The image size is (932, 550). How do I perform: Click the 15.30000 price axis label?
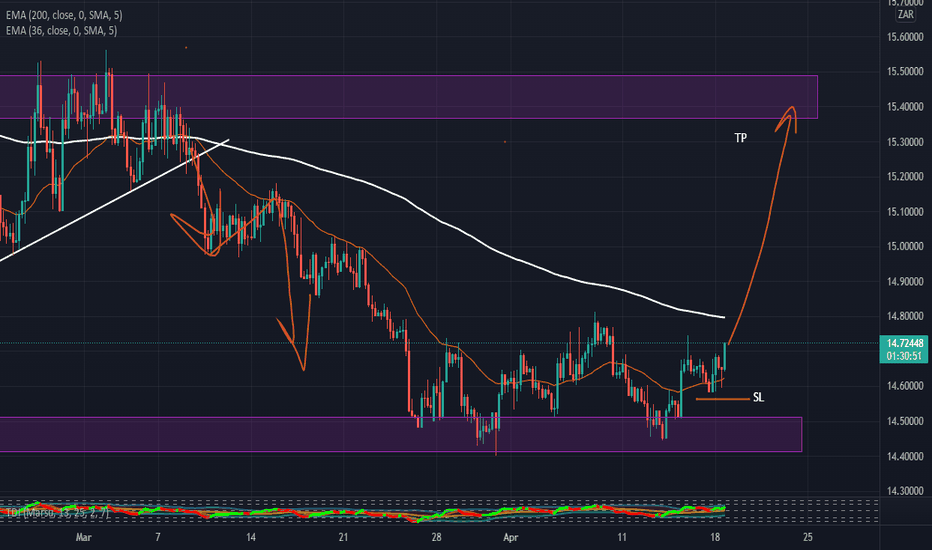click(905, 142)
